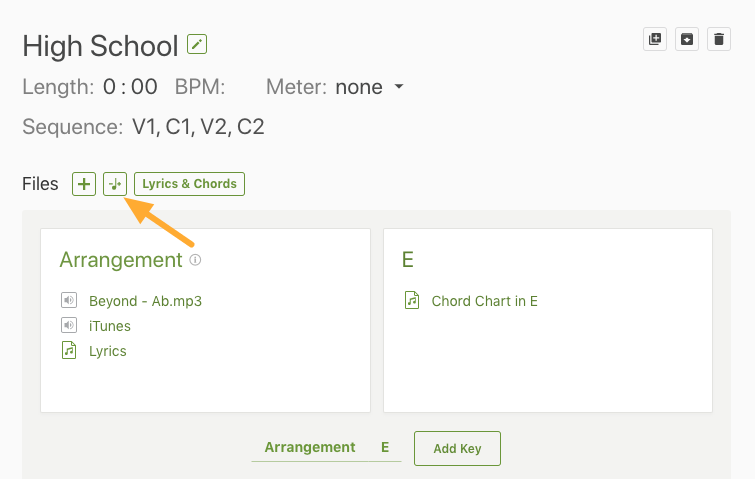755x479 pixels.
Task: Switch to the E key tab
Action: pyautogui.click(x=385, y=447)
